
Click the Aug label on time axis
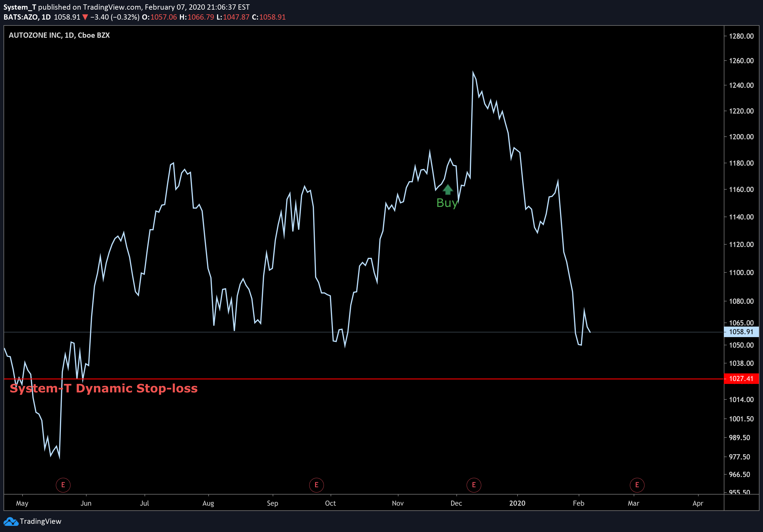(x=208, y=503)
